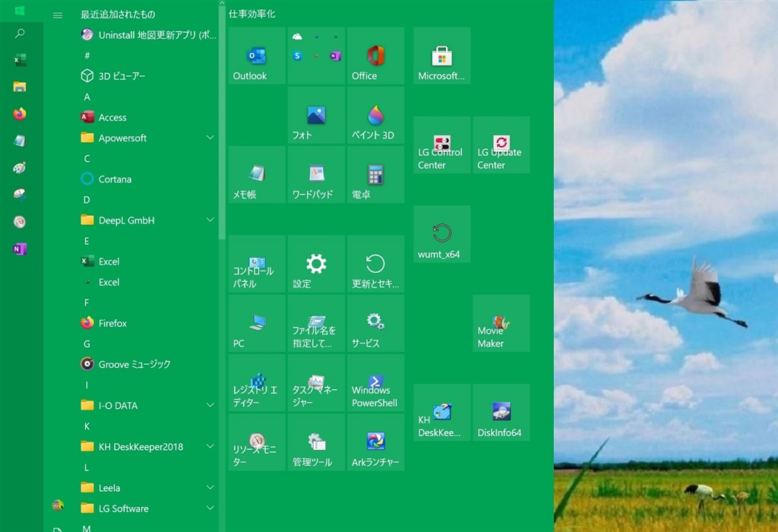Open the LG Update Center tile
Viewport: 778px width, 532px height.
[x=501, y=145]
